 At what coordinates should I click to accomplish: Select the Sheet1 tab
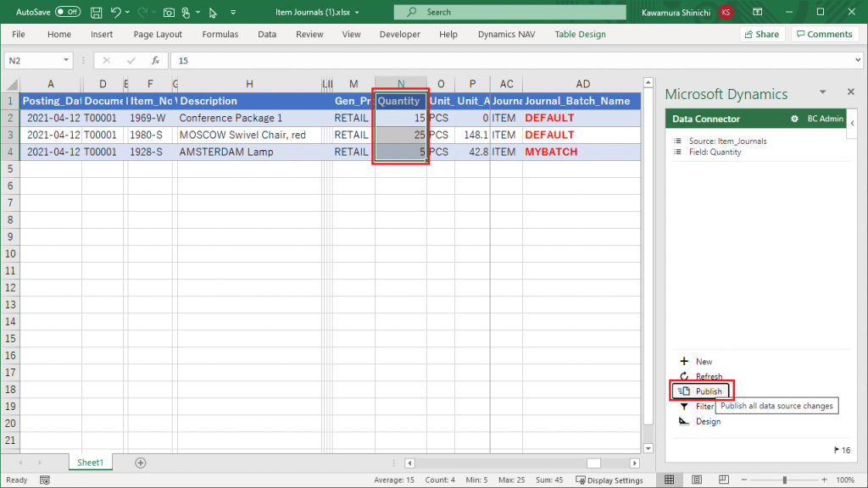90,463
